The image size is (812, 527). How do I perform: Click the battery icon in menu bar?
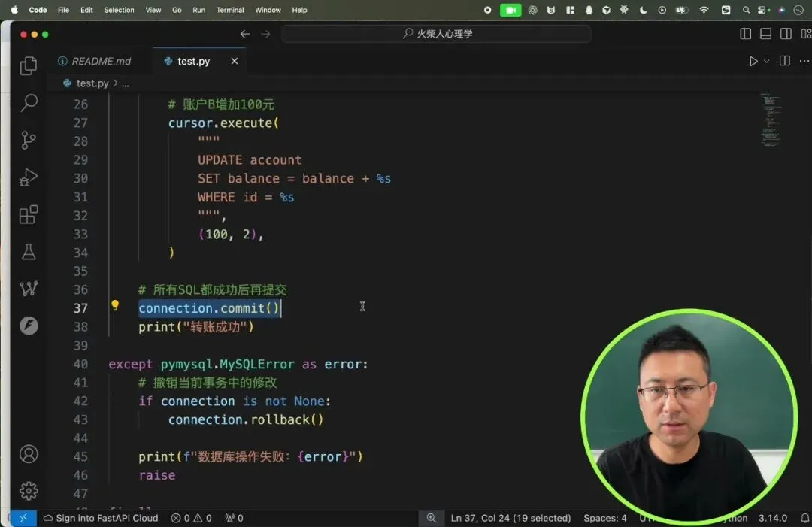coord(680,10)
